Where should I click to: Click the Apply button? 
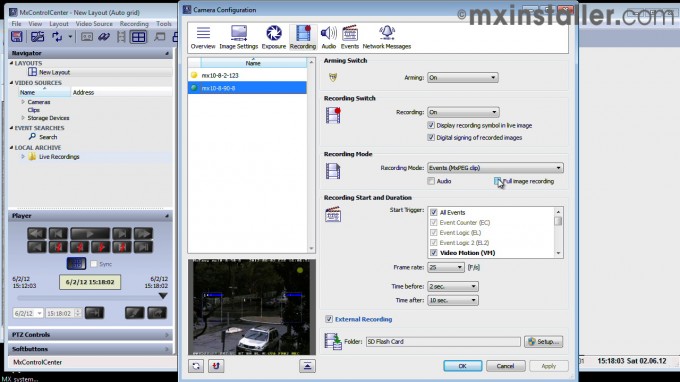coord(549,366)
